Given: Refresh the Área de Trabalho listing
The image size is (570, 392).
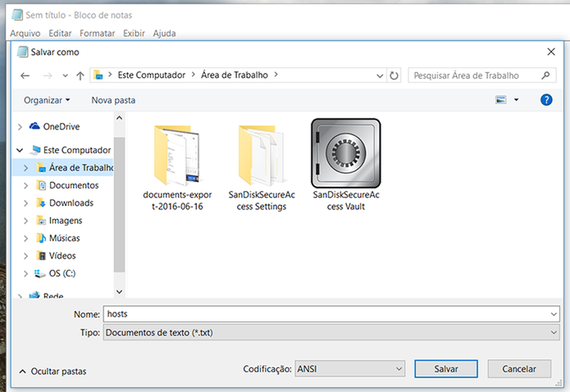Looking at the screenshot, I should [x=394, y=76].
